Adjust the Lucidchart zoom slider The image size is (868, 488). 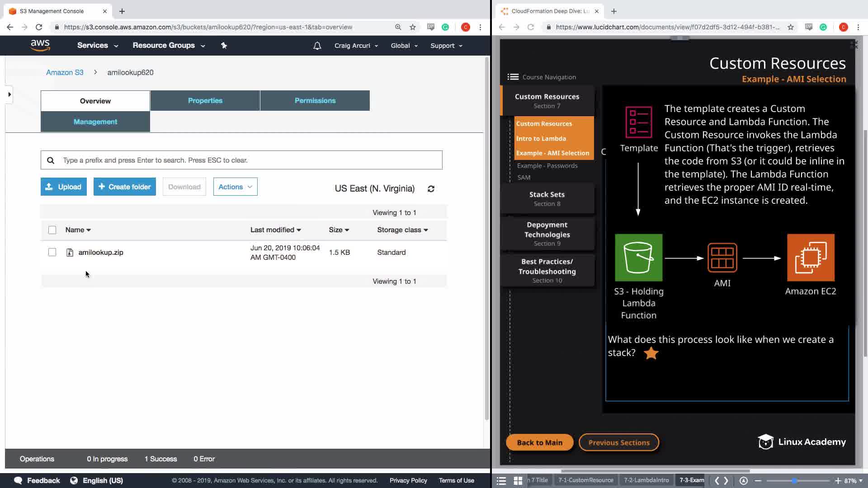pos(794,480)
